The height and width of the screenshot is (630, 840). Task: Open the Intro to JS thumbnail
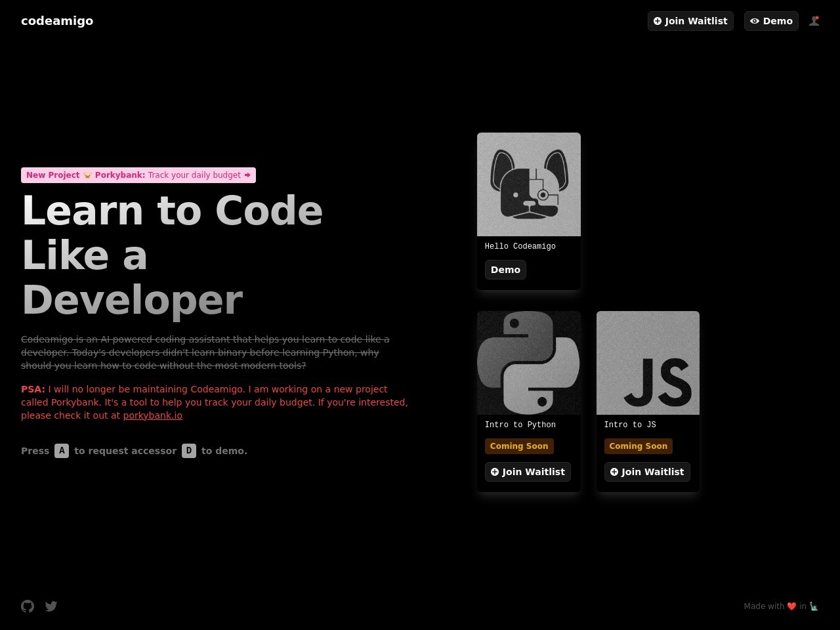648,363
